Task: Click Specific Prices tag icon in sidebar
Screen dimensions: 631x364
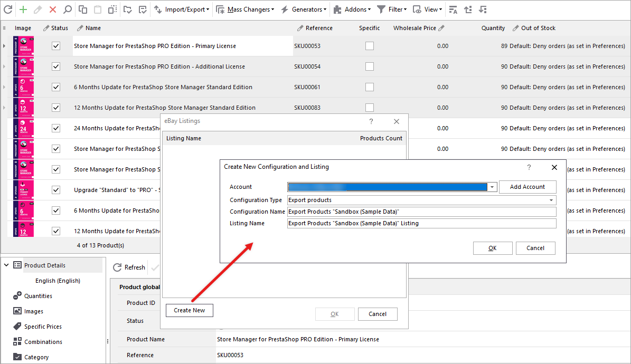Action: coord(17,326)
